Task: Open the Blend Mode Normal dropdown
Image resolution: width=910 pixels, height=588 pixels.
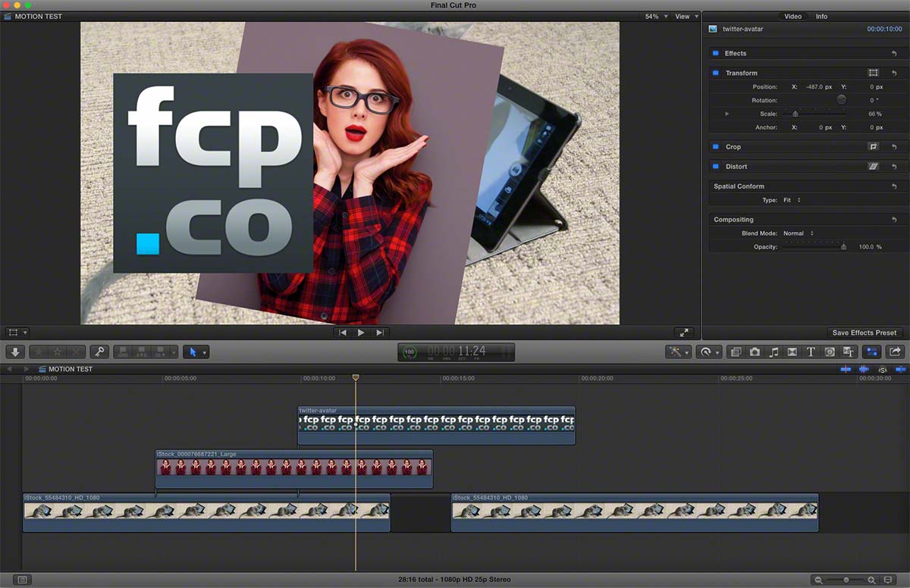Action: [x=799, y=233]
